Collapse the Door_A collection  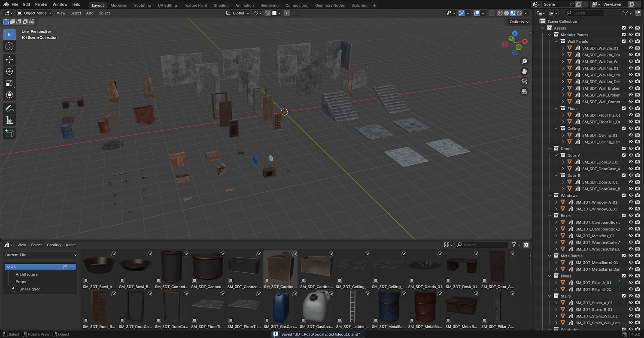coord(556,156)
